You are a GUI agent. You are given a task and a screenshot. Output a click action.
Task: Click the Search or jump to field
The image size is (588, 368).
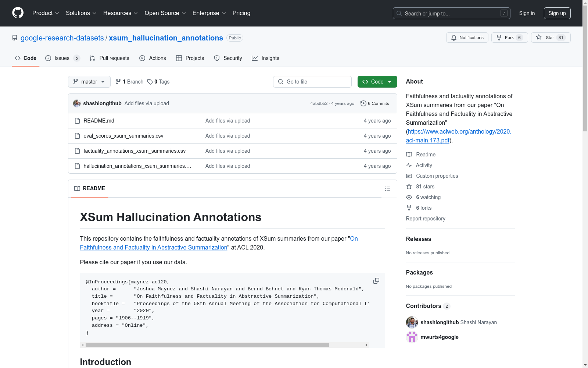tap(452, 13)
